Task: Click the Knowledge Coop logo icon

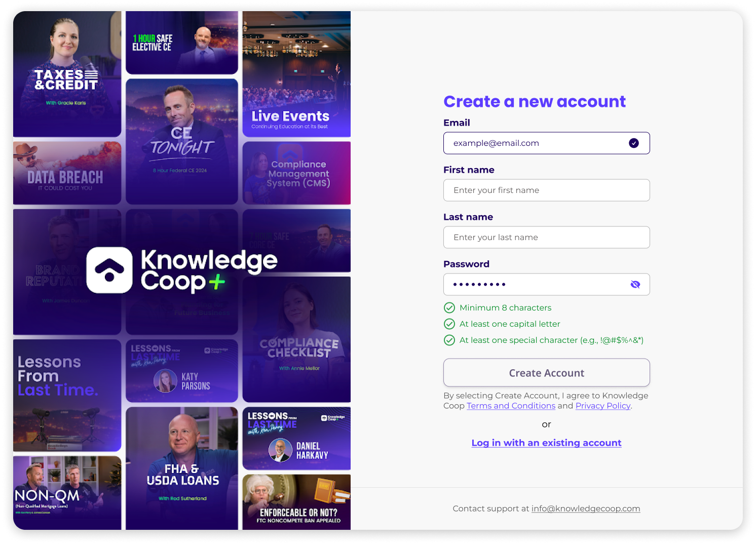Action: coord(109,270)
